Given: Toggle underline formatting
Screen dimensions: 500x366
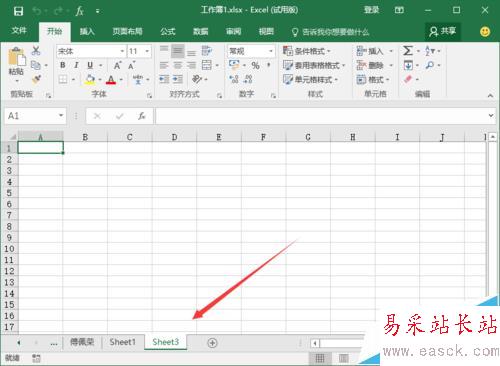Looking at the screenshot, I should (x=90, y=65).
